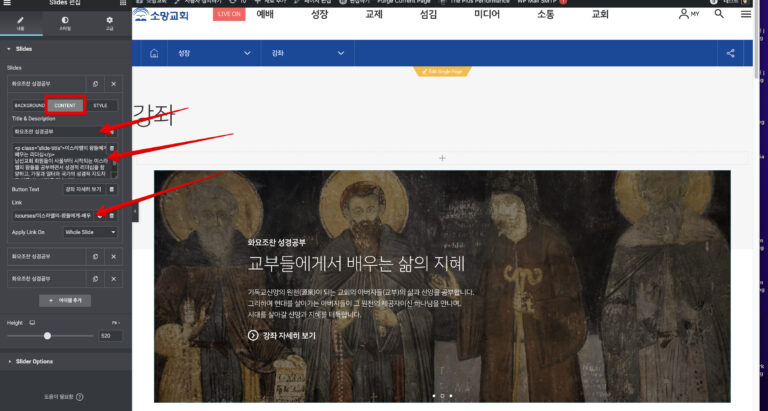
Task: Click dynamic tags icon for title field
Action: [112, 131]
